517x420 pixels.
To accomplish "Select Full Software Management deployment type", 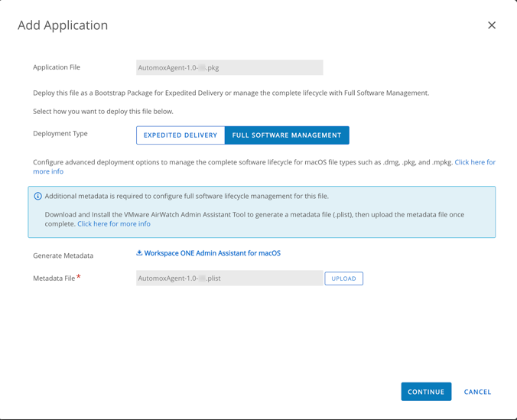I will [x=287, y=135].
